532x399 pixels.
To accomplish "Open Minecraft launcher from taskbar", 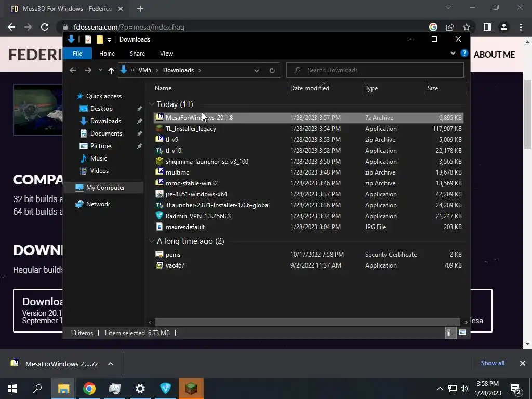I will tap(191, 389).
